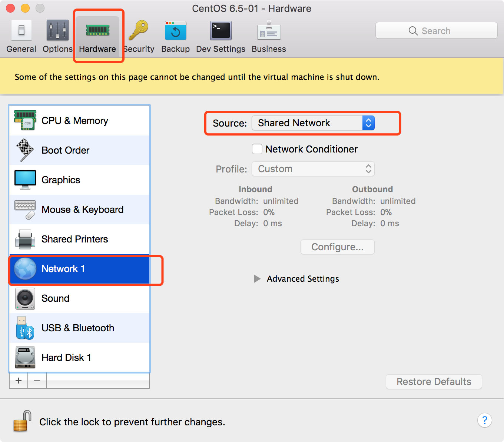The width and height of the screenshot is (504, 442).
Task: Minimize the window with the yellow button
Action: (x=25, y=8)
